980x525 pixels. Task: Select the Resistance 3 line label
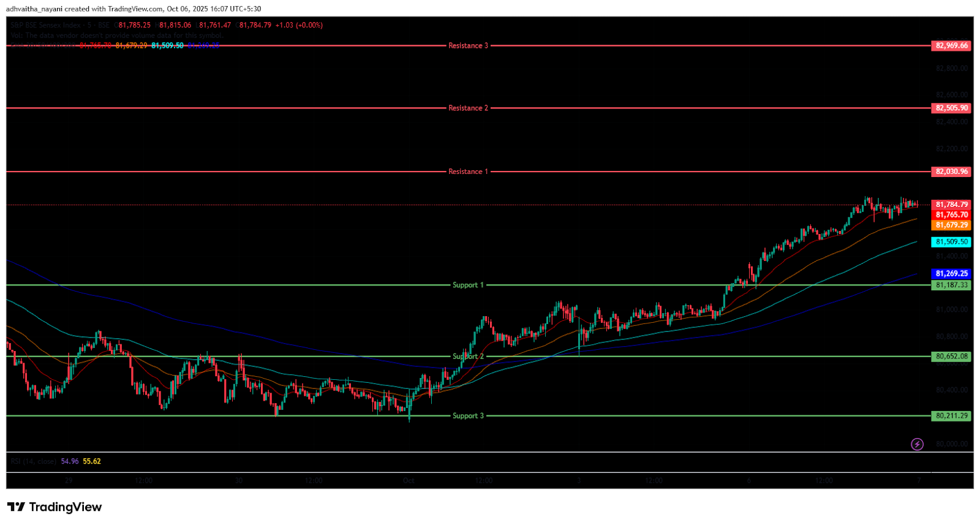(x=468, y=45)
